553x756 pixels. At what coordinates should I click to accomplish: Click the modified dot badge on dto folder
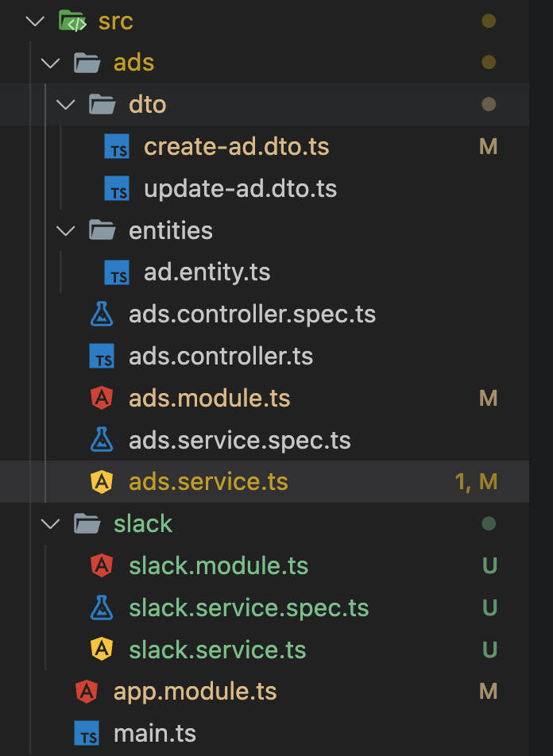[x=489, y=105]
